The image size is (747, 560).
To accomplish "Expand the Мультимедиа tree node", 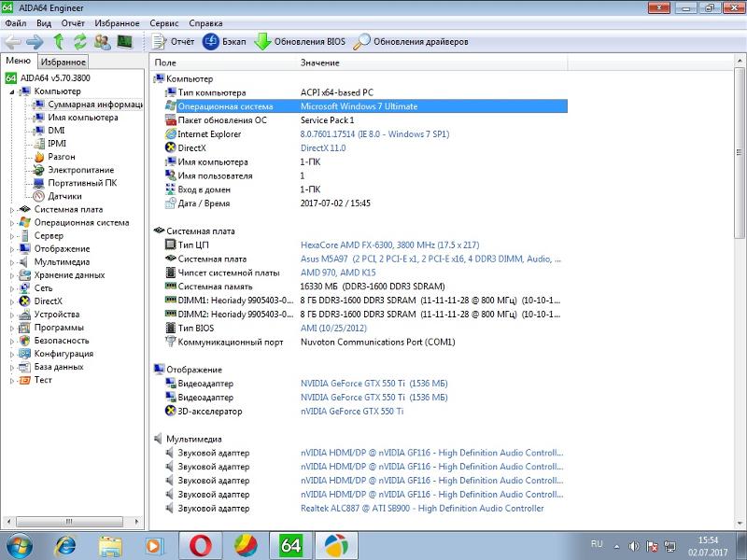I will pyautogui.click(x=13, y=262).
